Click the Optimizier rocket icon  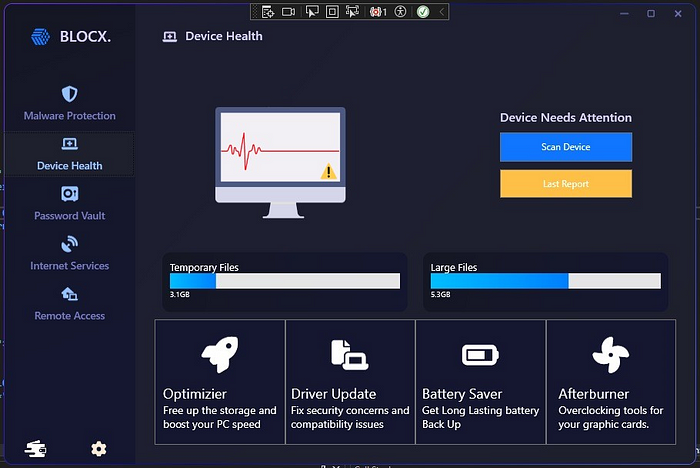coord(220,355)
